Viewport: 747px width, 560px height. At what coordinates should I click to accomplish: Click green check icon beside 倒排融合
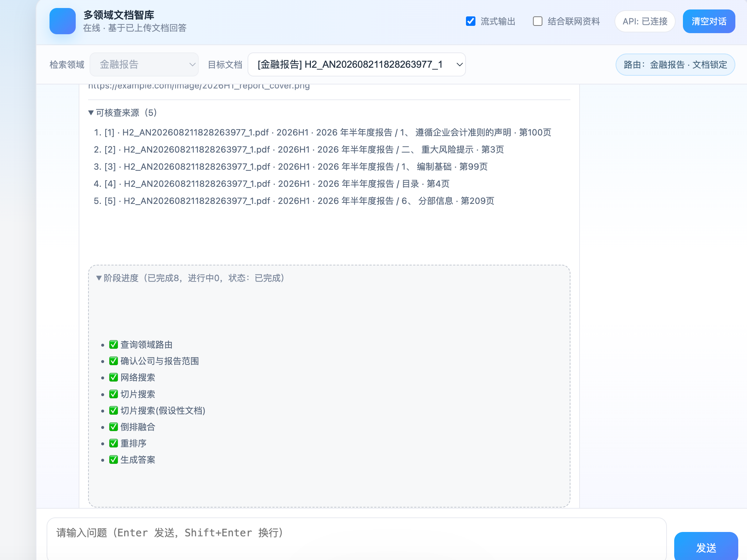click(114, 427)
